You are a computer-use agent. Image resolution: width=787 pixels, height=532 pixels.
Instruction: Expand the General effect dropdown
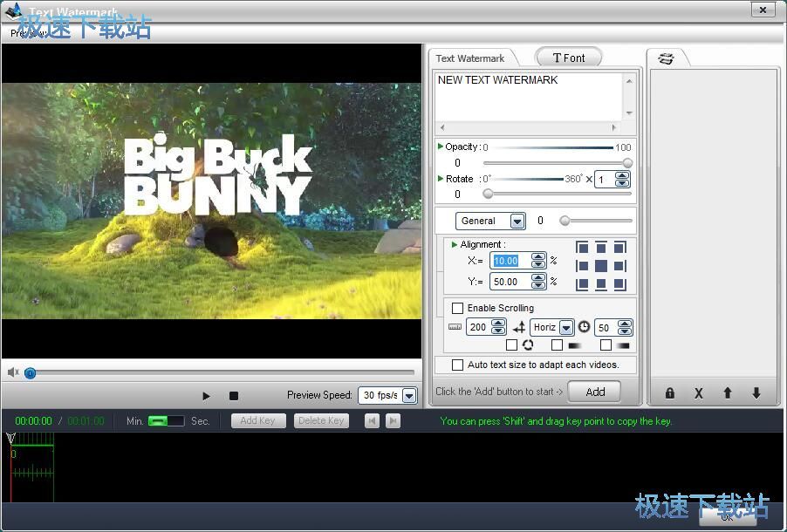[517, 222]
